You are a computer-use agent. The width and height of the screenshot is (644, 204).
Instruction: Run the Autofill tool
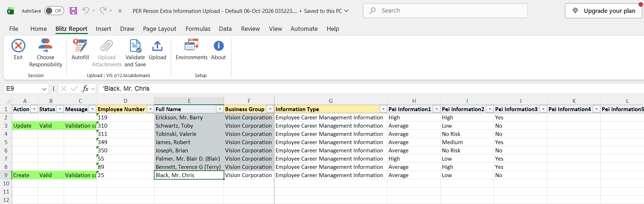click(x=80, y=49)
